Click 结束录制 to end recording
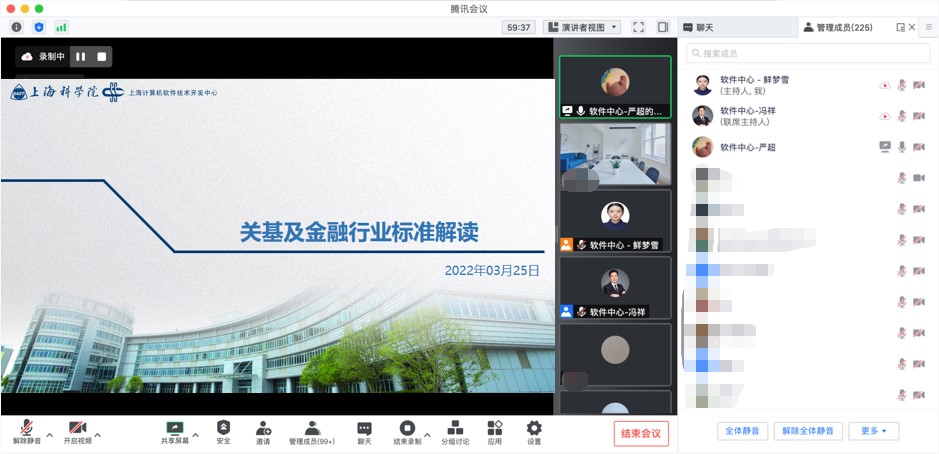This screenshot has width=939, height=454. pos(407,432)
